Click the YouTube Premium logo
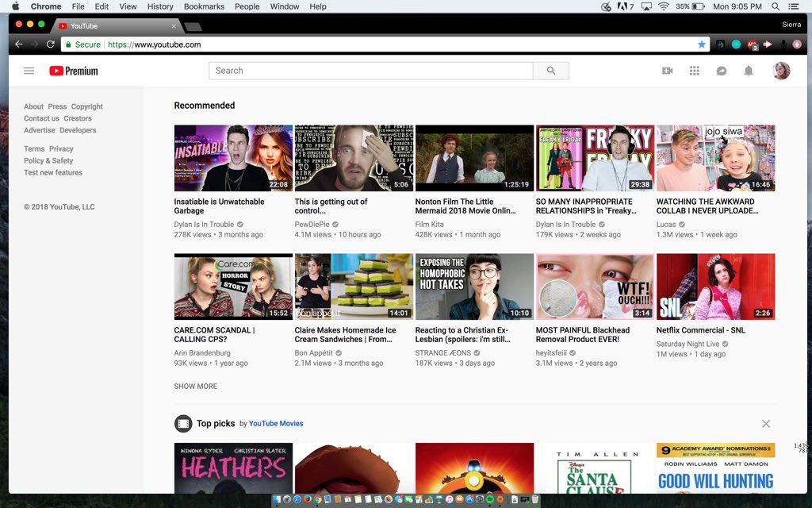 tap(74, 71)
